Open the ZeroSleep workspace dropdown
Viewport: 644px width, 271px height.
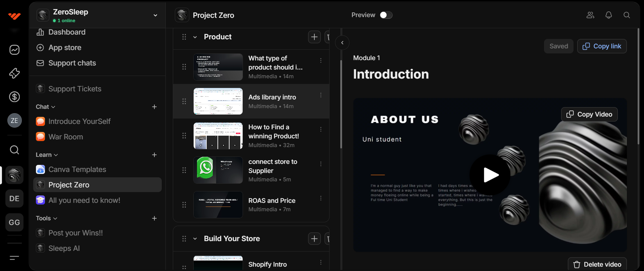[155, 15]
